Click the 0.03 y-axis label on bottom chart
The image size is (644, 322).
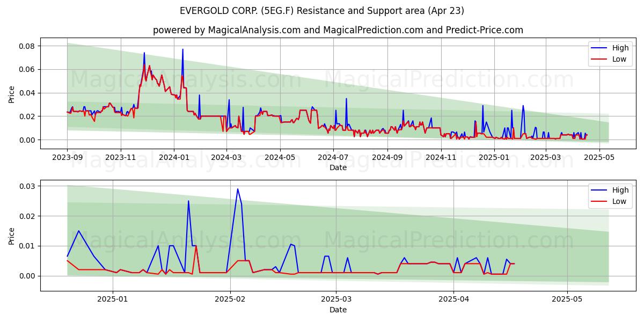coord(26,186)
